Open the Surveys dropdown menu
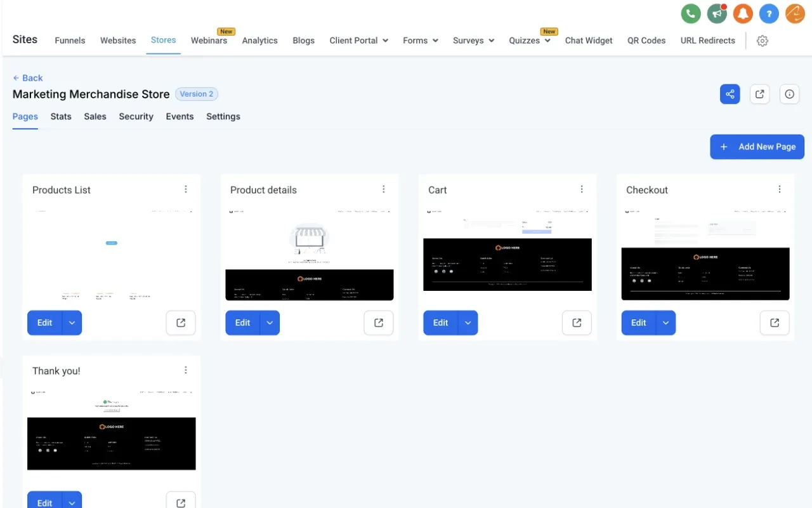The height and width of the screenshot is (508, 812). click(x=473, y=40)
